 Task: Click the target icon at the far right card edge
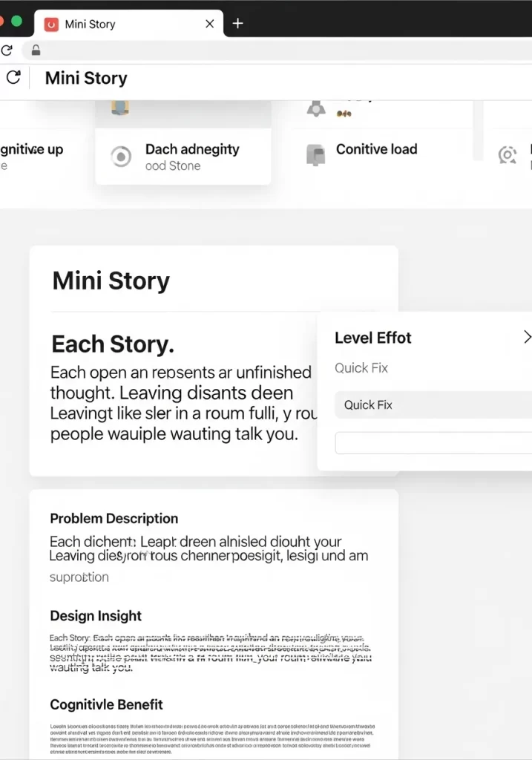tap(508, 154)
